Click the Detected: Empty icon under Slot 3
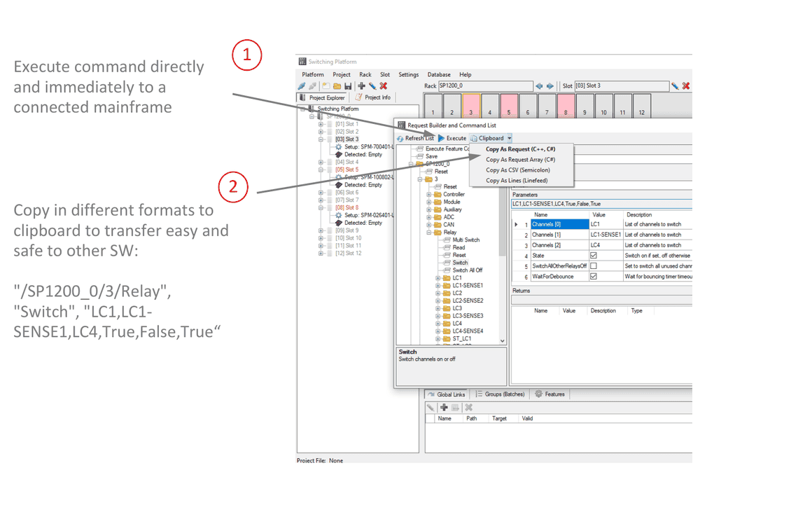This screenshot has width=812, height=524. coord(339,154)
